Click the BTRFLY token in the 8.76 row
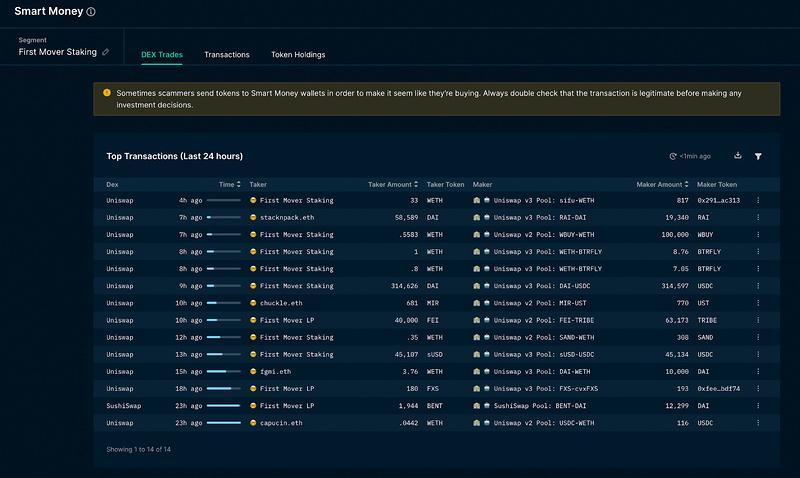This screenshot has height=478, width=800. tap(709, 252)
